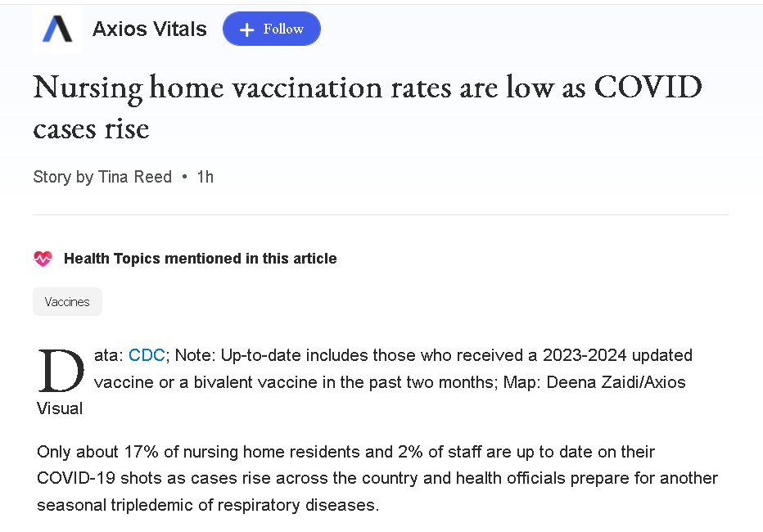Click the nursing home vaccination headline

(367, 107)
